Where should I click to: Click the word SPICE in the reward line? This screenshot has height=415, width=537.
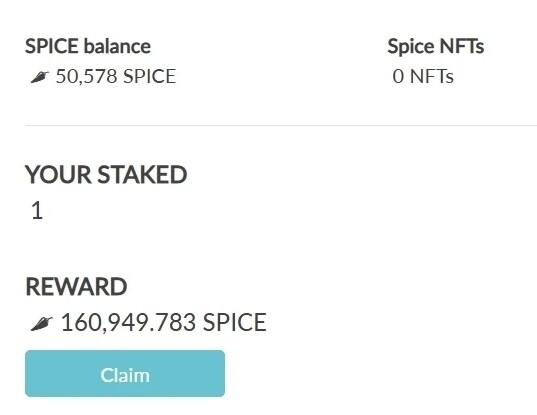click(235, 322)
